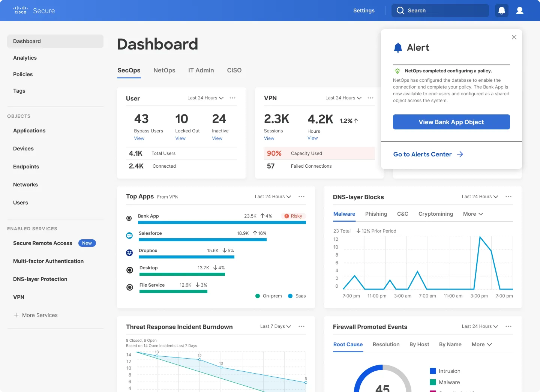The height and width of the screenshot is (392, 540).
Task: Expand User card Last 24 Hours dropdown
Action: tap(205, 98)
